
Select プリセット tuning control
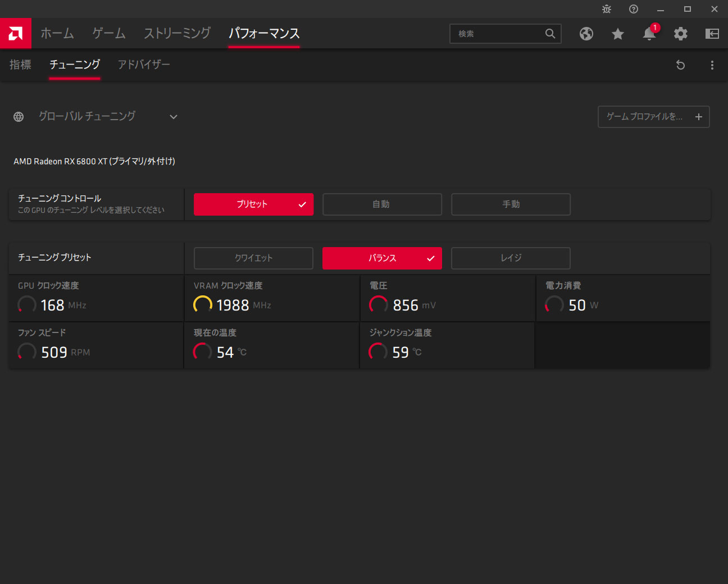253,204
